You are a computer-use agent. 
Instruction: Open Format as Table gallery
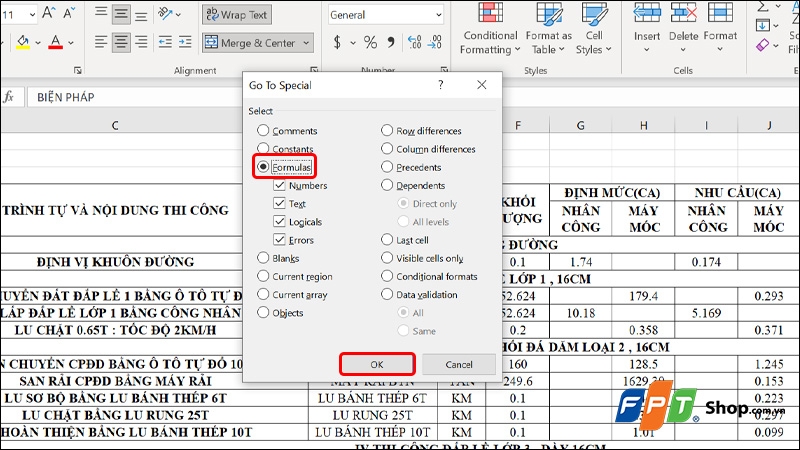(x=548, y=29)
